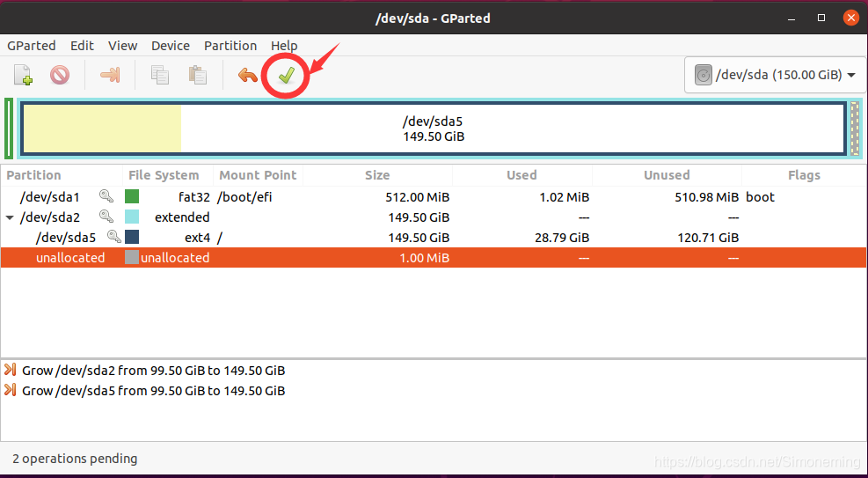
Task: Click the /dev/sda5 149.50 GiB disk graphic
Action: click(434, 129)
